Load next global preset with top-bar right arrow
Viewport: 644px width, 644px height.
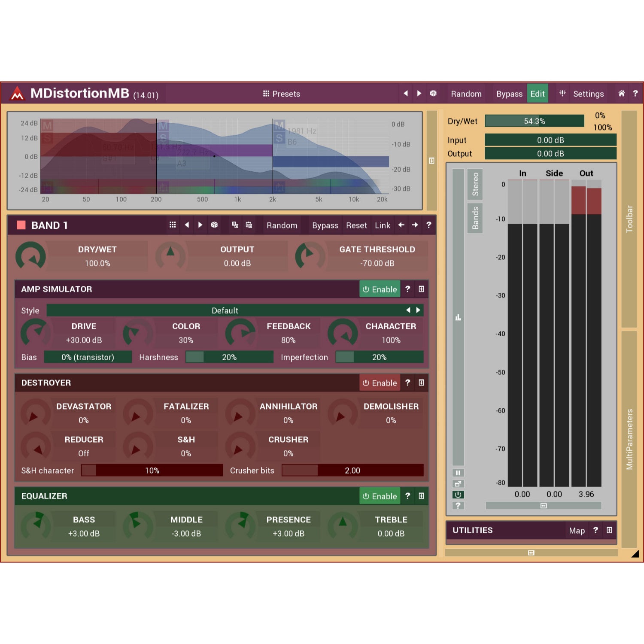click(x=419, y=94)
